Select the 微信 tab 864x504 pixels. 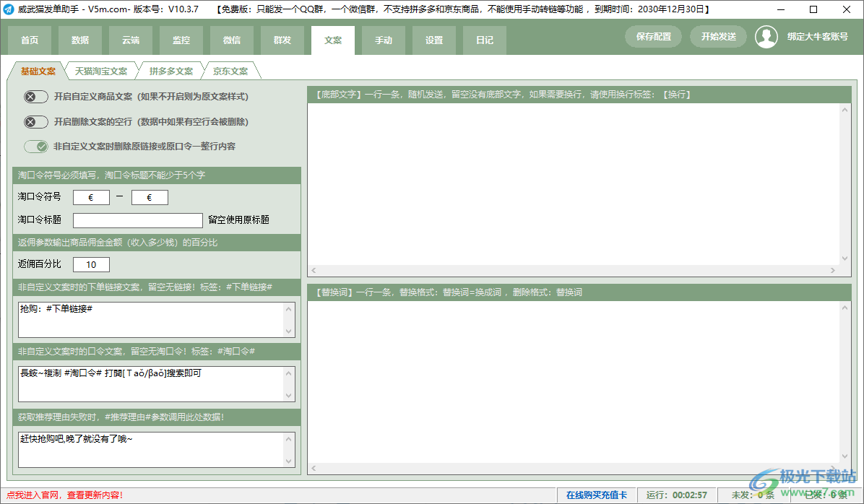[x=232, y=40]
